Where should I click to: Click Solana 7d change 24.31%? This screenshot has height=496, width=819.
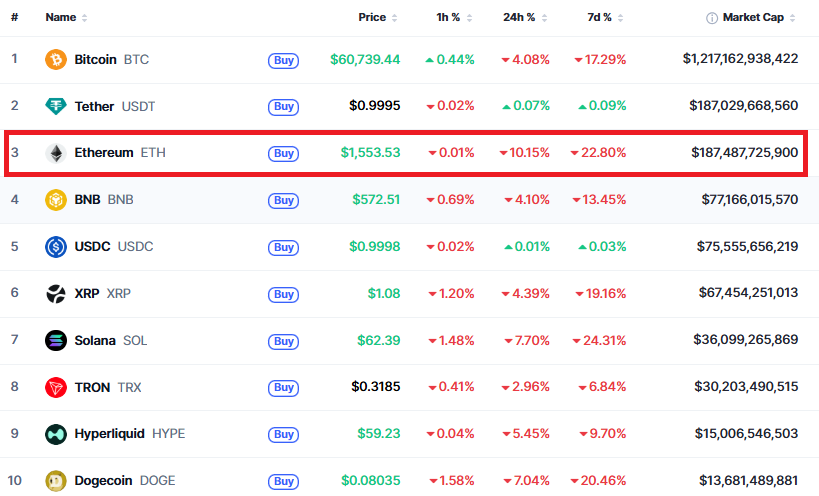(x=599, y=340)
